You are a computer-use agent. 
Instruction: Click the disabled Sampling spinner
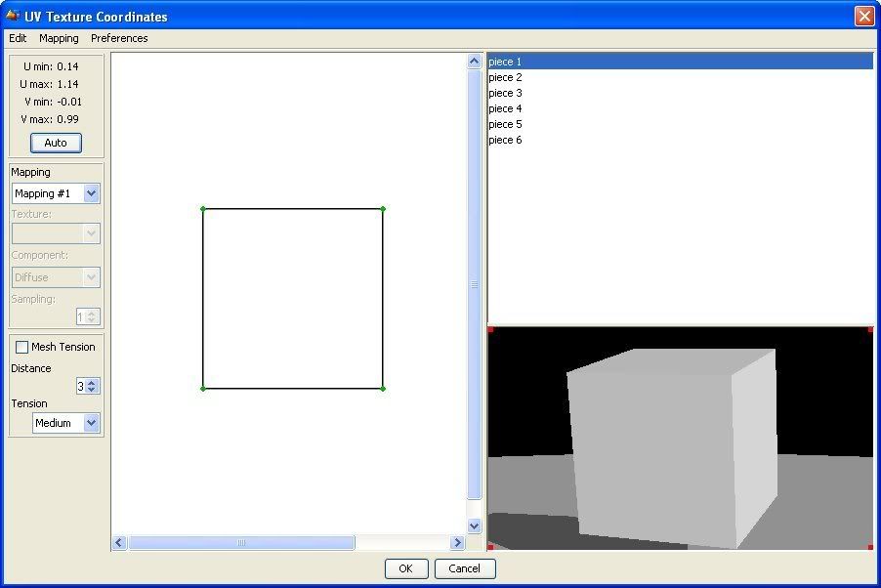pos(88,317)
